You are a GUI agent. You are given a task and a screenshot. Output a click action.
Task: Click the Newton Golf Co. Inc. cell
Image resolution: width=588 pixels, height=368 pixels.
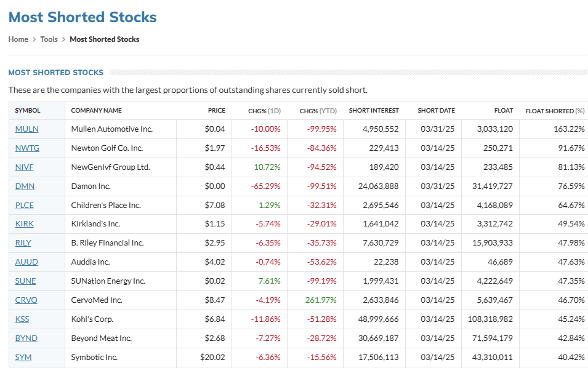[x=107, y=148]
